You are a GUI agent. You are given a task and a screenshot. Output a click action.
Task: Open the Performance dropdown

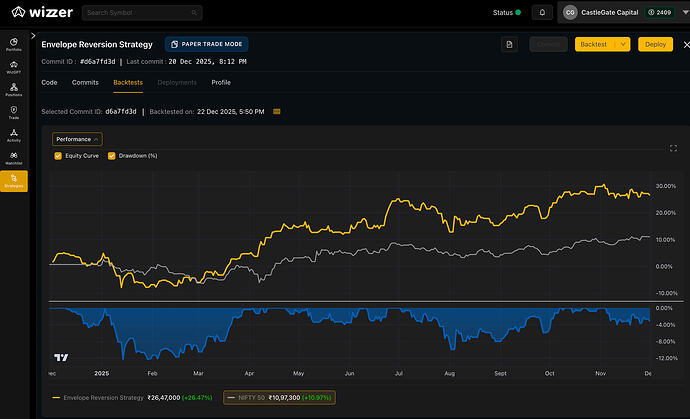click(x=77, y=139)
